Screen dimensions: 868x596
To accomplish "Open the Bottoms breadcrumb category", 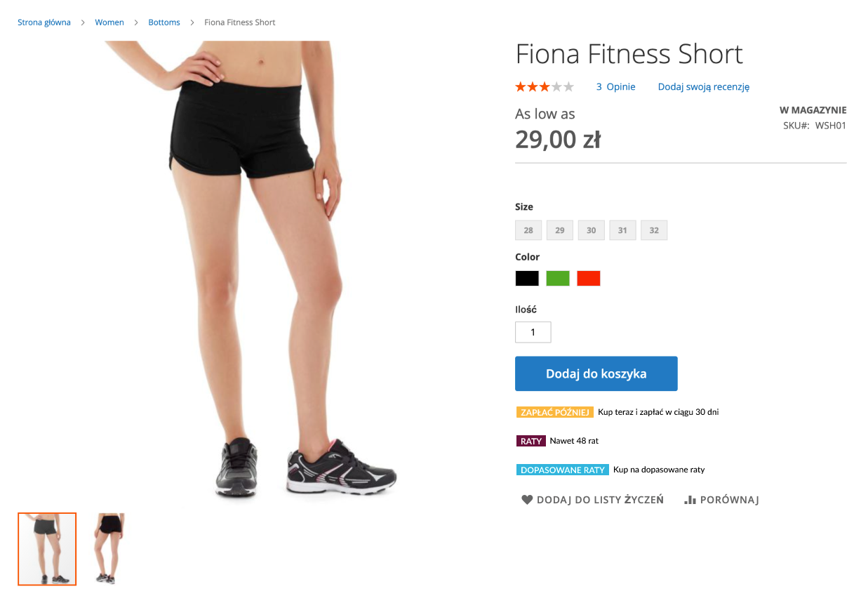I will point(164,22).
